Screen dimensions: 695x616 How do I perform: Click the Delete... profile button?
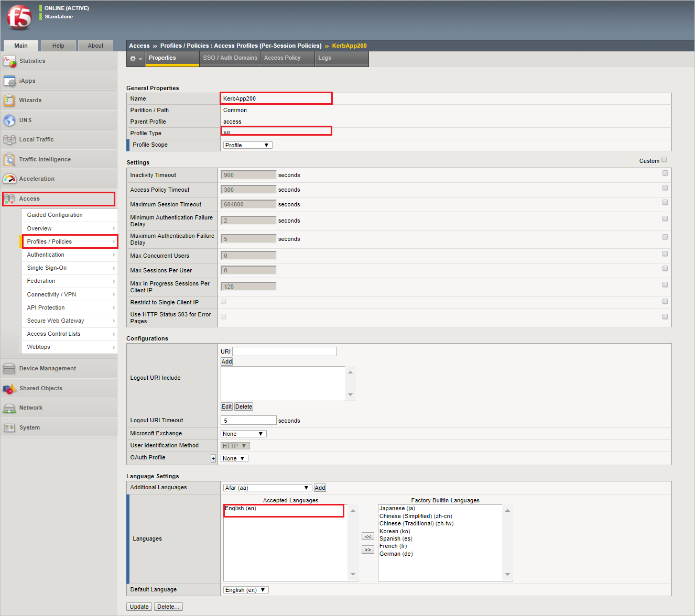[x=168, y=607]
